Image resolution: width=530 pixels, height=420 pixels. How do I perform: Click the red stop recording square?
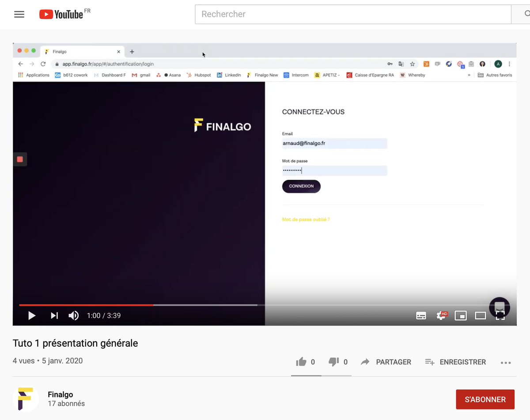pyautogui.click(x=20, y=159)
